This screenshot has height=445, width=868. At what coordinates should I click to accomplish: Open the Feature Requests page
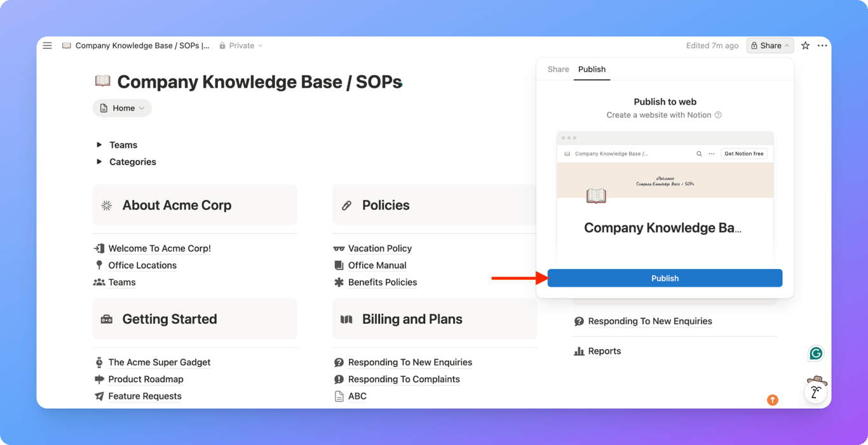click(x=145, y=396)
